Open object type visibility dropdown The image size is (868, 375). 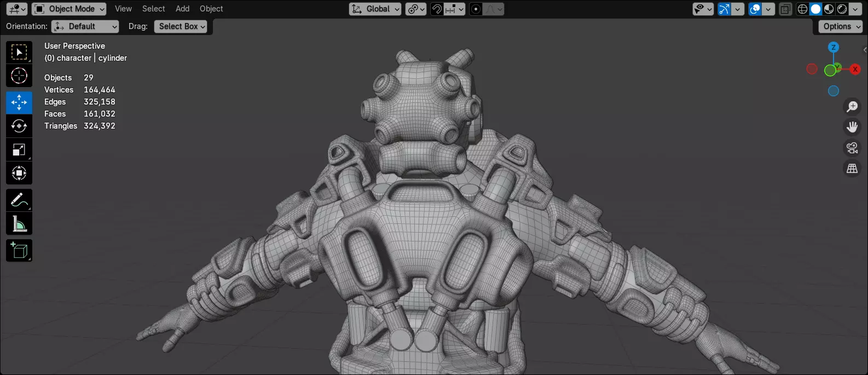(x=703, y=9)
